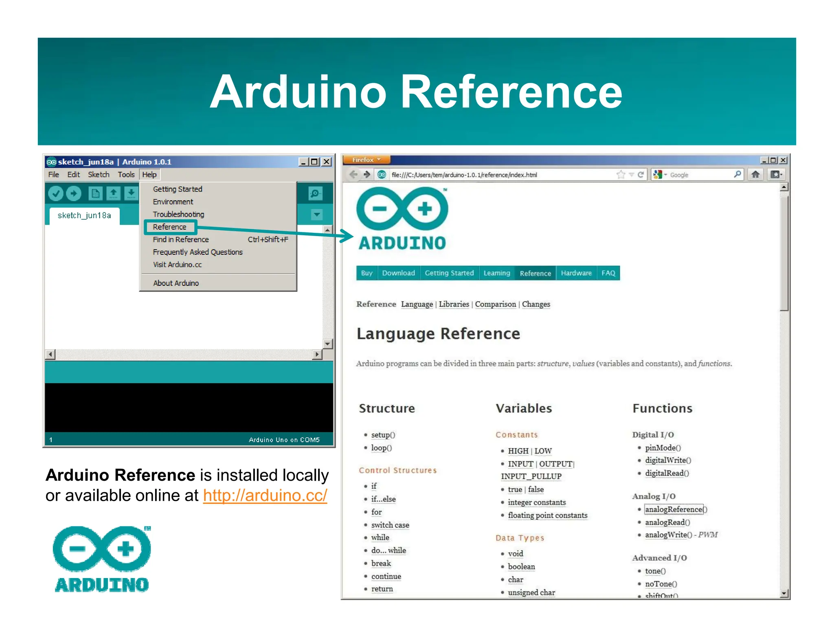Click the bookmark star icon

(620, 175)
